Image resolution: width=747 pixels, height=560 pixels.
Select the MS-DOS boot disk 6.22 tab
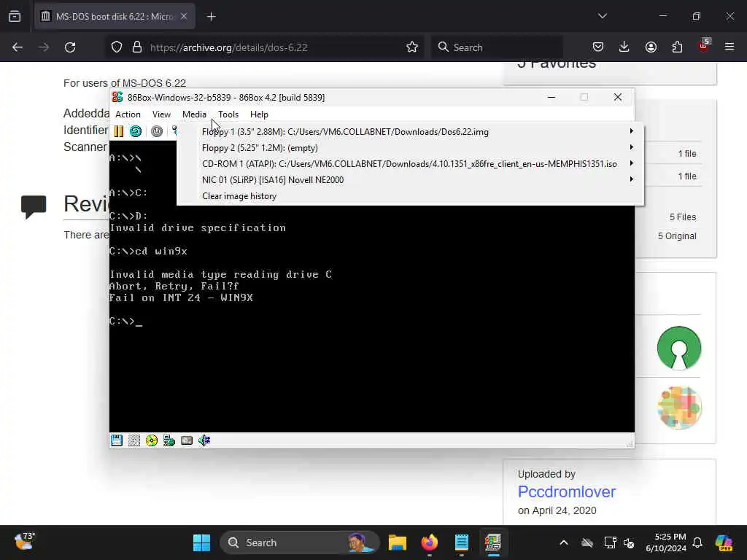pos(115,16)
